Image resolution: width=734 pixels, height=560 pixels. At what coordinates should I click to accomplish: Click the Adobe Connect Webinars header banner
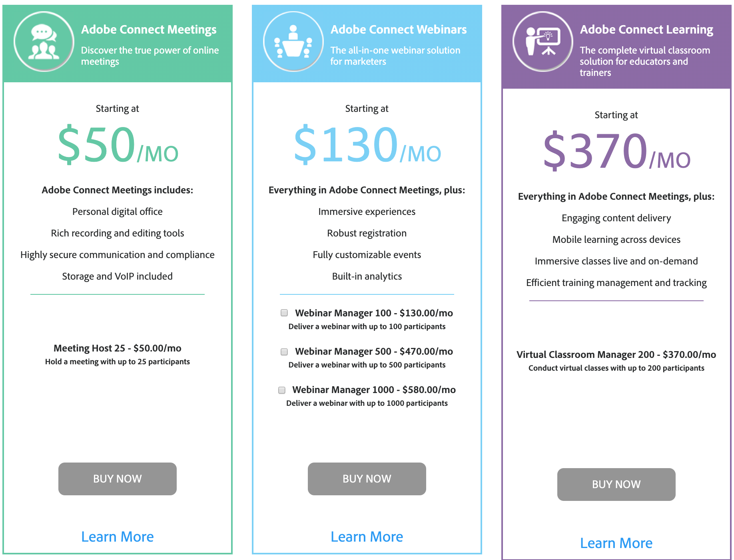point(367,42)
